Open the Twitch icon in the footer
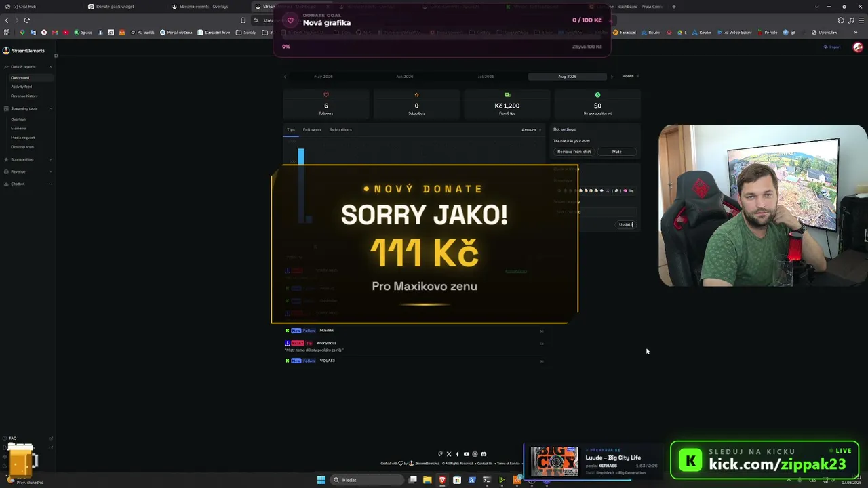Image resolution: width=868 pixels, height=488 pixels. pos(440,454)
